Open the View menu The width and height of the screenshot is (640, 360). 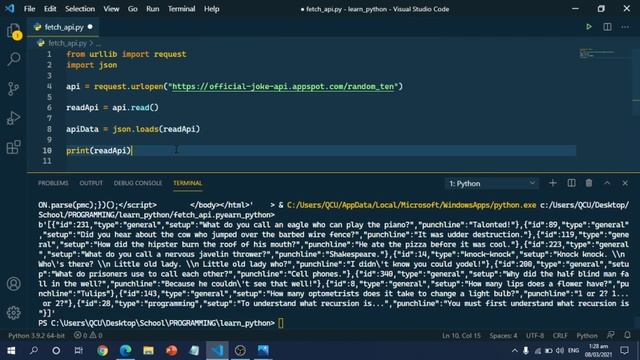tap(111, 9)
